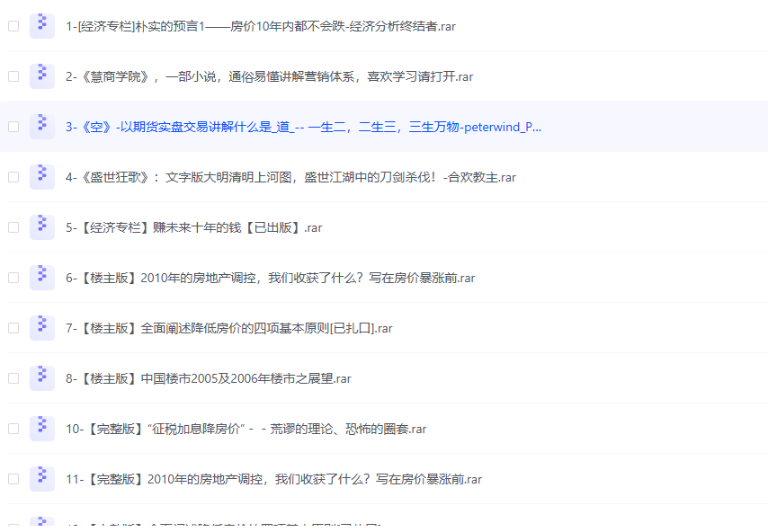Toggle the checkbox for 5-【经济专栏】赚未来十年的钱
Screen dimensions: 768x532
pyautogui.click(x=13, y=227)
